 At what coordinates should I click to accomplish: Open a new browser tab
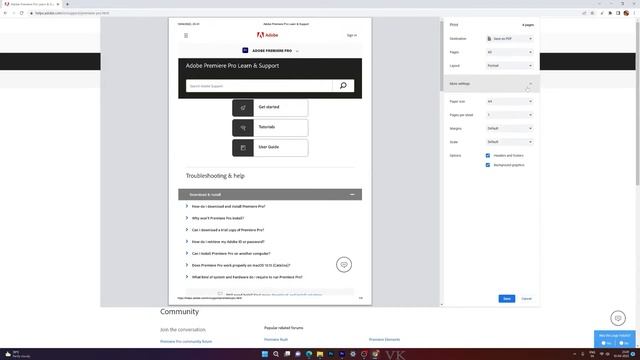[x=67, y=4]
